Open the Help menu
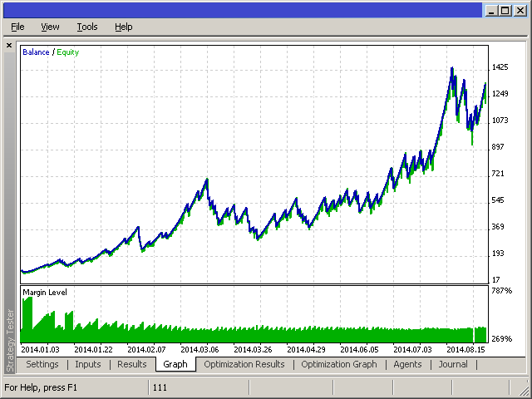Image resolution: width=532 pixels, height=399 pixels. click(124, 27)
